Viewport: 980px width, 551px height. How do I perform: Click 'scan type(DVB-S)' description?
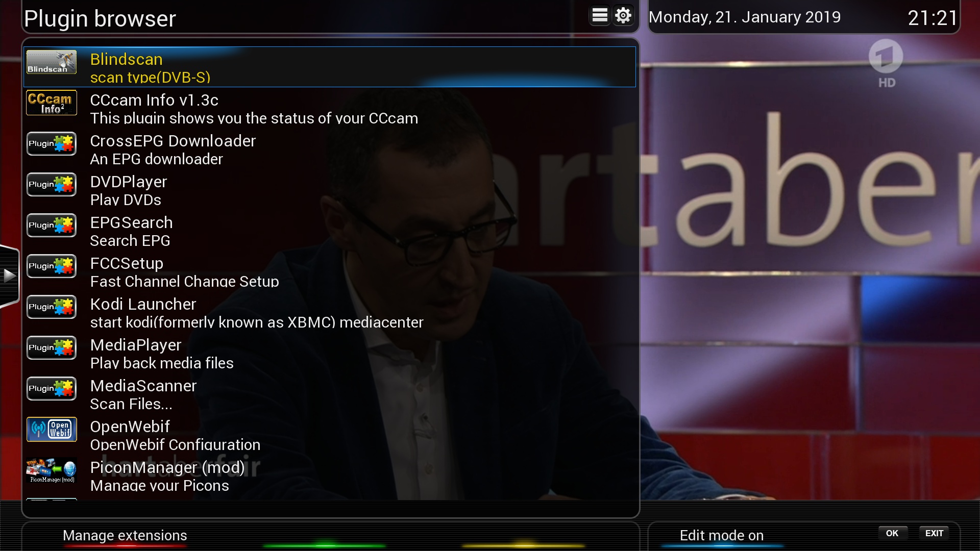pyautogui.click(x=150, y=77)
